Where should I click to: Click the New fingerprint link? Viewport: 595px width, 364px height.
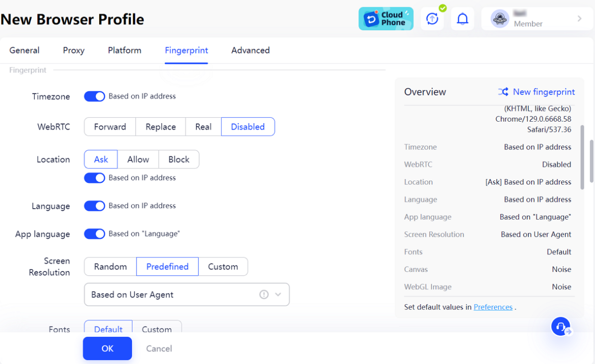pos(544,92)
